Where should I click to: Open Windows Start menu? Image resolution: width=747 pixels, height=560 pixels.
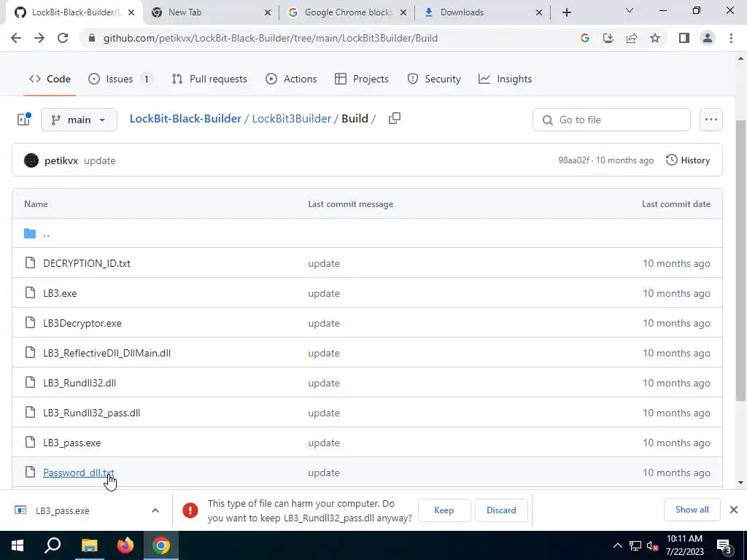[x=18, y=545]
